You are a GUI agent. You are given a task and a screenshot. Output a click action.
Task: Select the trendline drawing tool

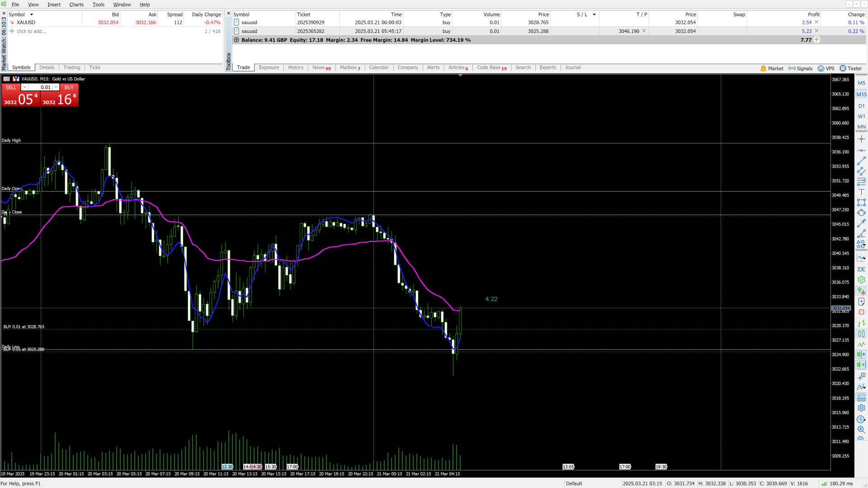coord(861,161)
